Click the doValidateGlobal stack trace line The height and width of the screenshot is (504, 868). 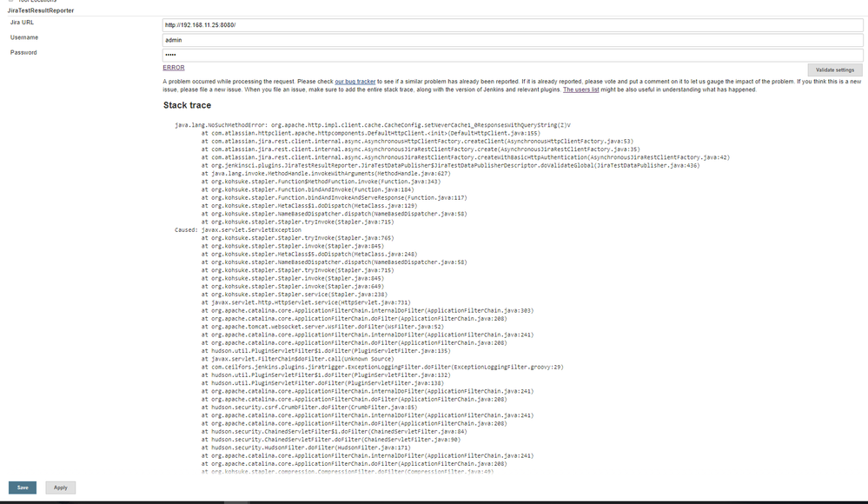coord(450,166)
